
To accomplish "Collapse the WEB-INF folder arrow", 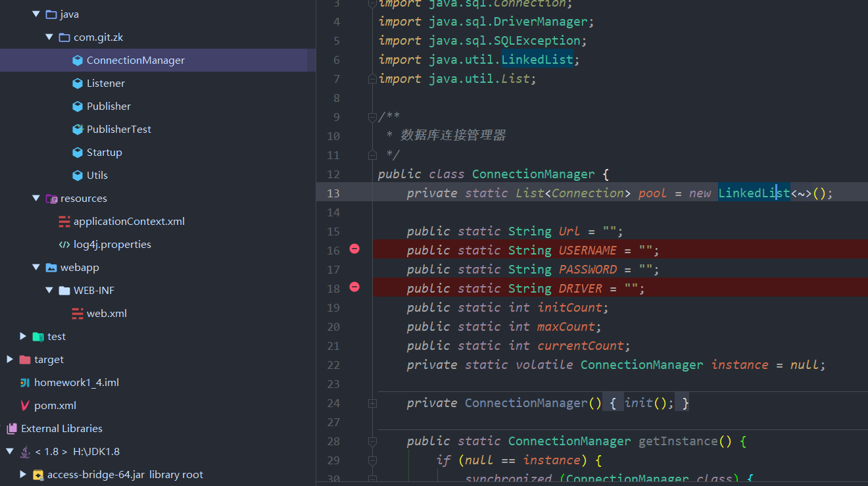I will (49, 290).
